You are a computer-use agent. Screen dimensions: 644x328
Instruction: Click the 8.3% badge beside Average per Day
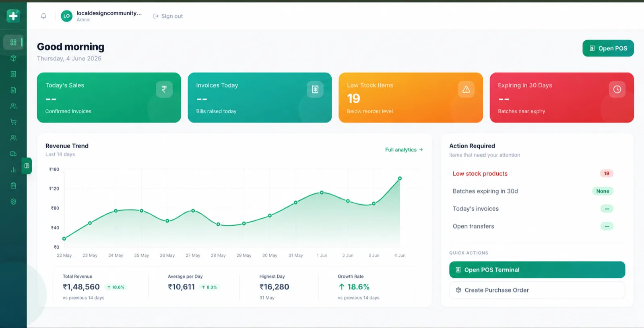click(x=209, y=287)
